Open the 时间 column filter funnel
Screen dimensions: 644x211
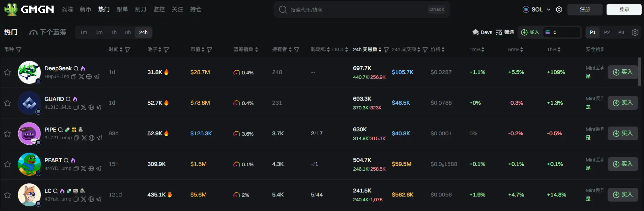point(127,50)
